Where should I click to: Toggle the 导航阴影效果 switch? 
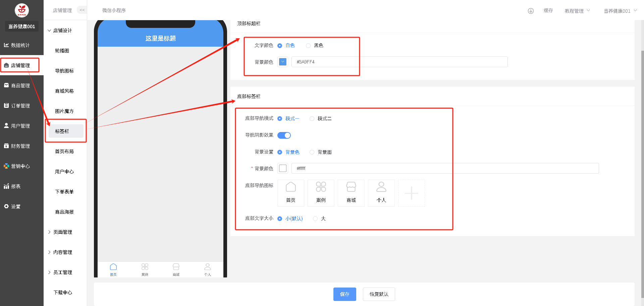pyautogui.click(x=284, y=135)
